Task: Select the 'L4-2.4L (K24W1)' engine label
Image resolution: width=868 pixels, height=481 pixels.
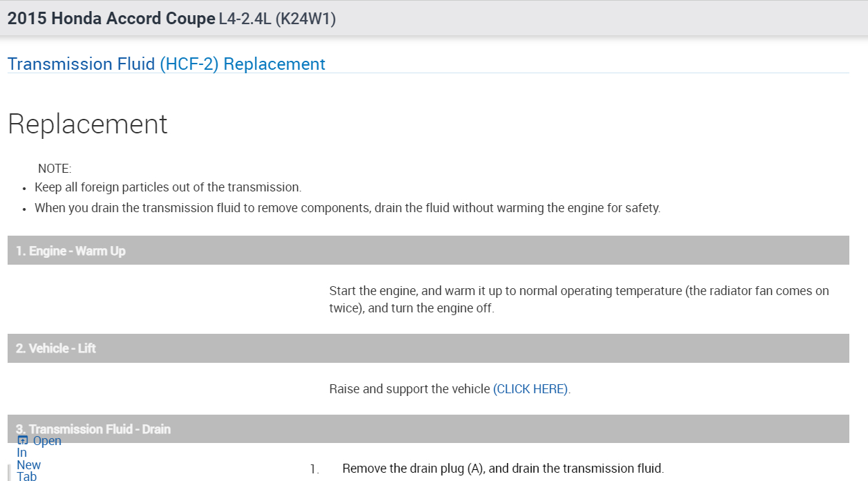Action: pos(277,19)
